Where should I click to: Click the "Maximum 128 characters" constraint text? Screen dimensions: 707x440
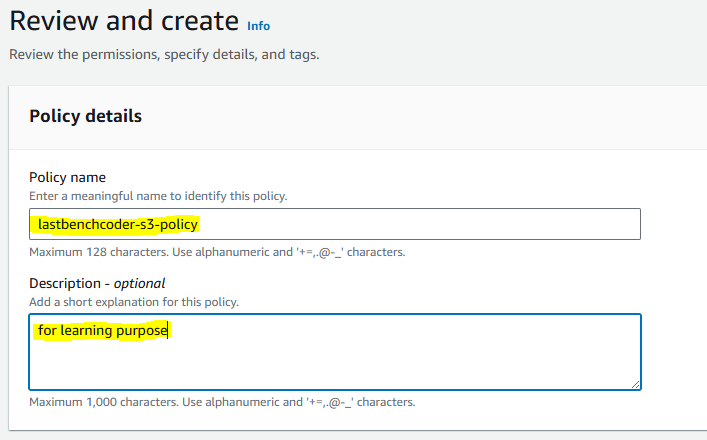[217, 252]
